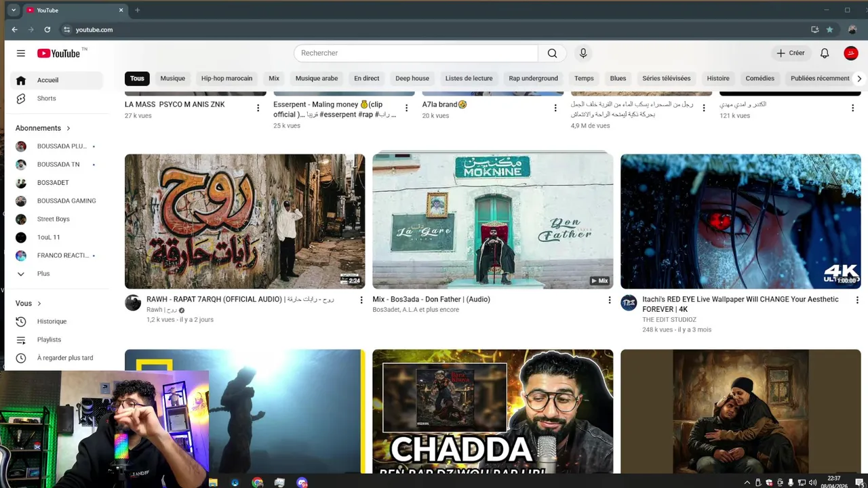Open options menu for RAWH RAPAT 7ARQH video
Image resolution: width=868 pixels, height=488 pixels.
[x=361, y=300]
